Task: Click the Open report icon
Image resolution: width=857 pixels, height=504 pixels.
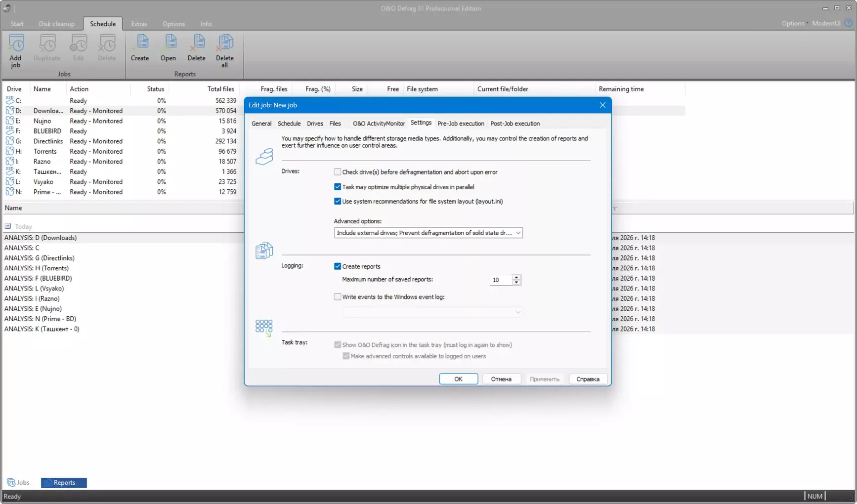Action: [168, 48]
